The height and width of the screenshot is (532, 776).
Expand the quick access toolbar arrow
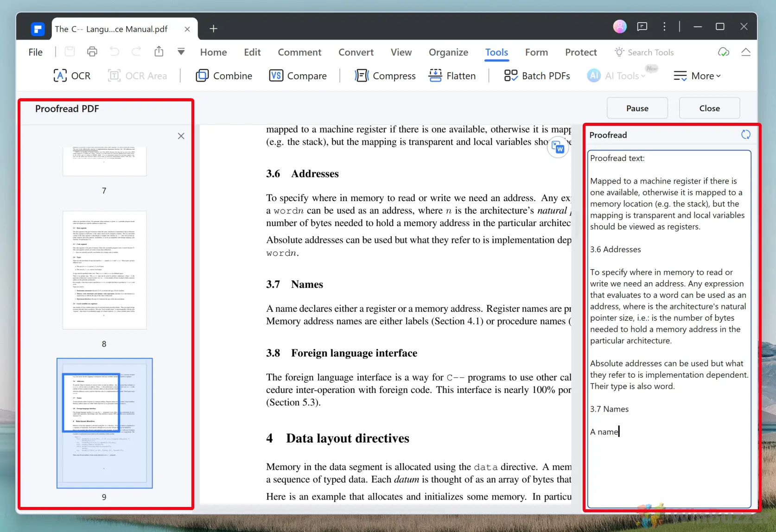[181, 52]
